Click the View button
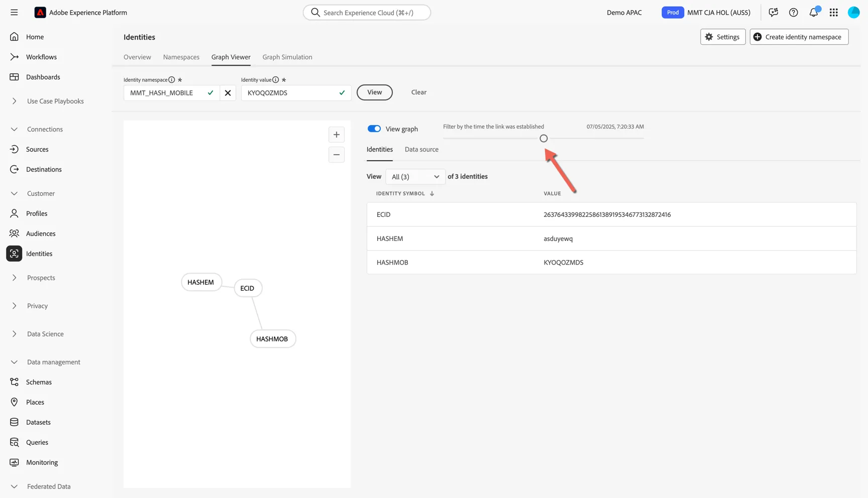This screenshot has height=498, width=868. (375, 92)
